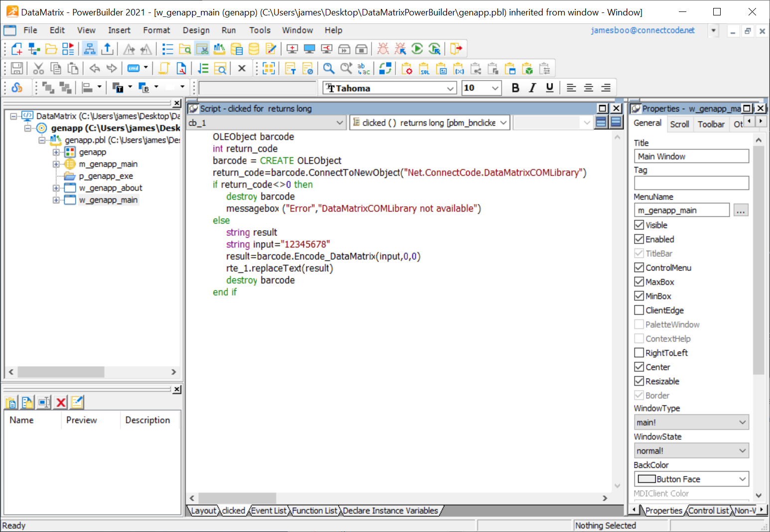
Task: Open the Tools menu
Action: [x=260, y=30]
